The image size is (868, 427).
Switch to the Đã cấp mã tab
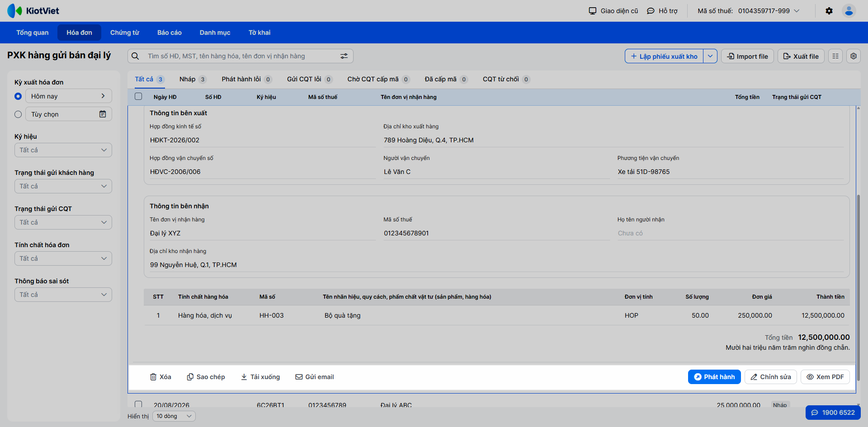click(446, 79)
